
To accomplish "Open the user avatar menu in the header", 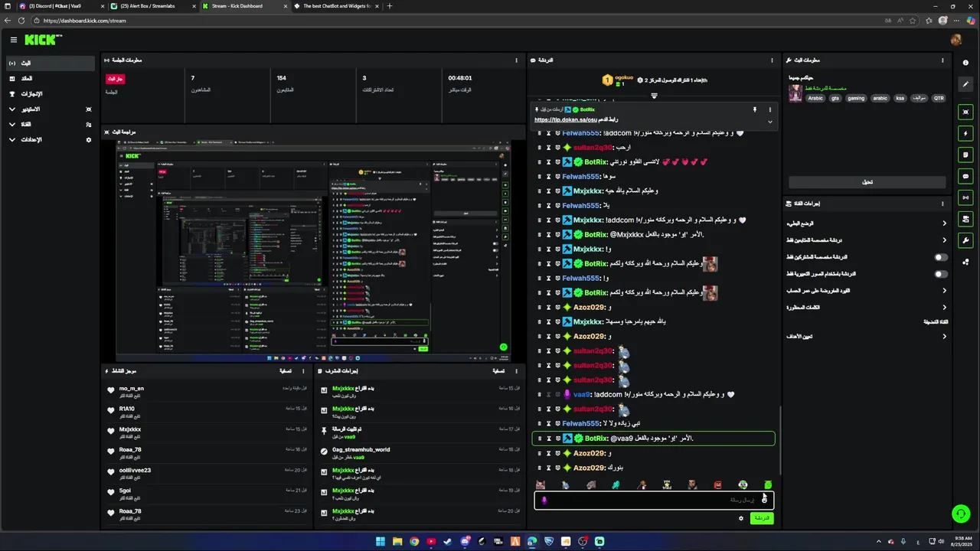I will pos(955,40).
